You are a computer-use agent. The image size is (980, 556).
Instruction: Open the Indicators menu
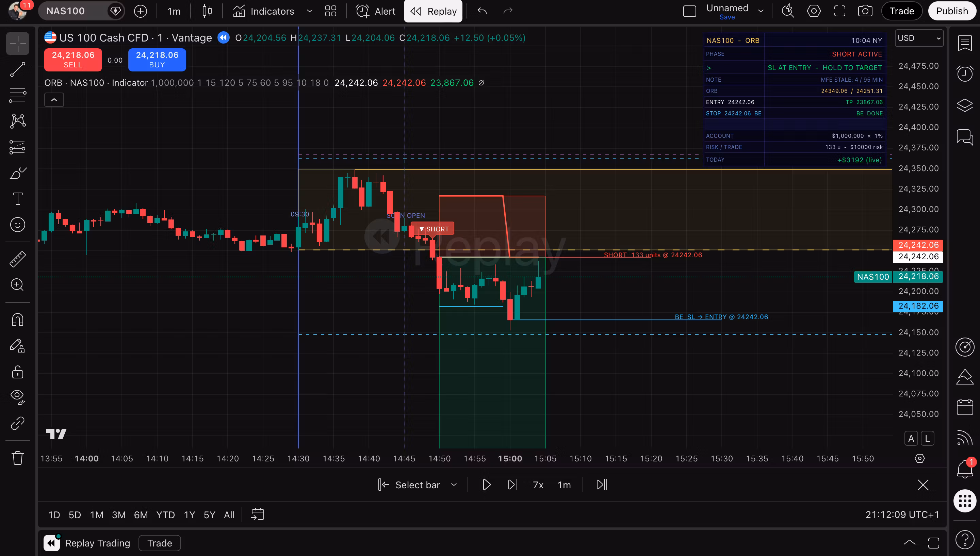(x=264, y=11)
